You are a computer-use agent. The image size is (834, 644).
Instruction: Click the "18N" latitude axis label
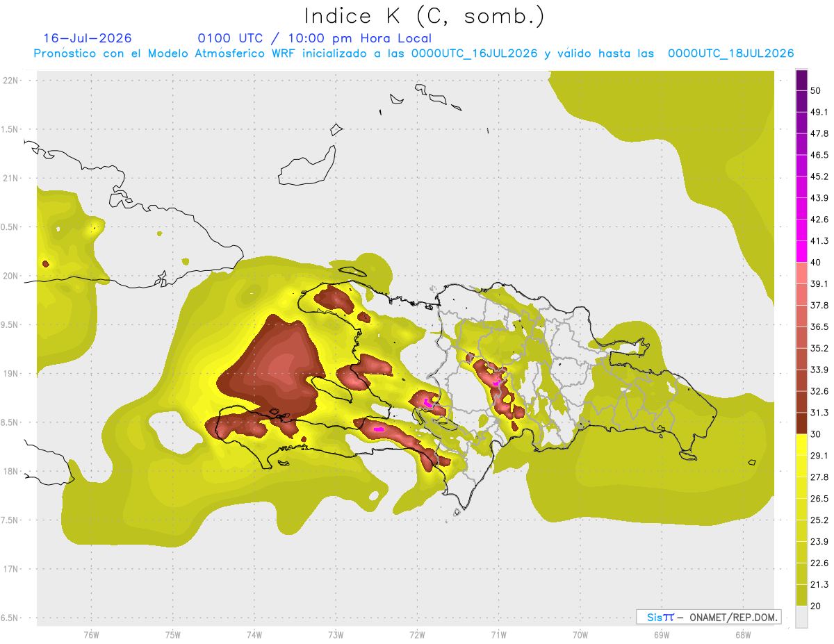click(x=10, y=472)
